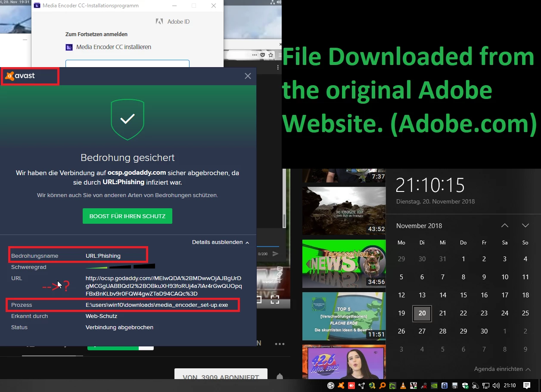
Task: Click the Avast logo
Action: (x=20, y=76)
